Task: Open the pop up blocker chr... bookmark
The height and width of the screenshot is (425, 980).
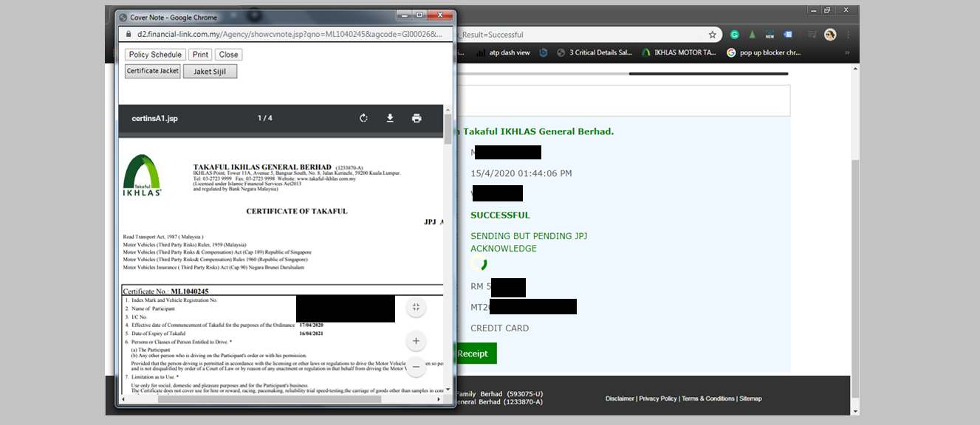Action: tap(764, 53)
